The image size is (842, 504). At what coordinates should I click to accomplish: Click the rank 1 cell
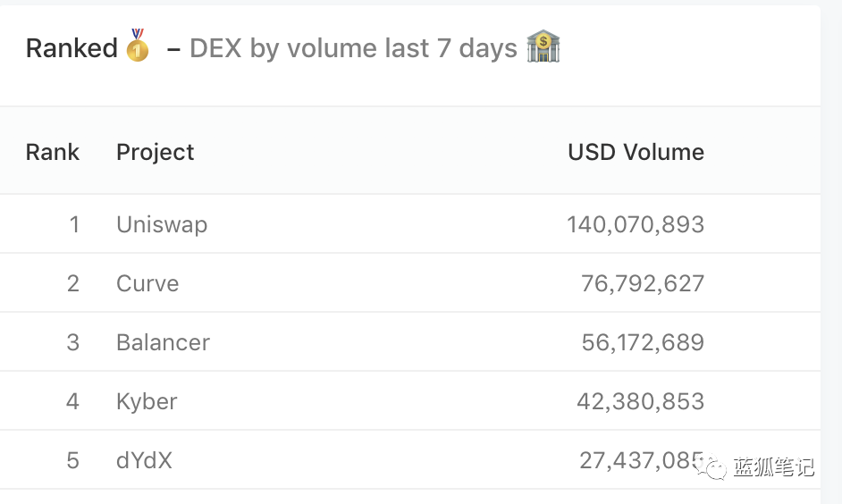pyautogui.click(x=74, y=224)
